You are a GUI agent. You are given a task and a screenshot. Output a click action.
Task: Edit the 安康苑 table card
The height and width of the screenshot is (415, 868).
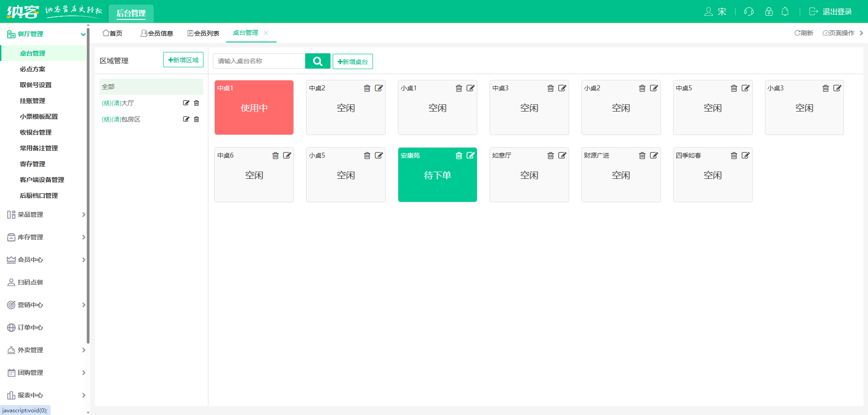470,156
